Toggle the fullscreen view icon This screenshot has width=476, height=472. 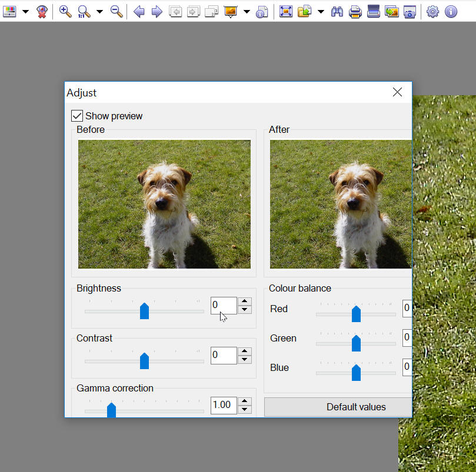point(286,11)
